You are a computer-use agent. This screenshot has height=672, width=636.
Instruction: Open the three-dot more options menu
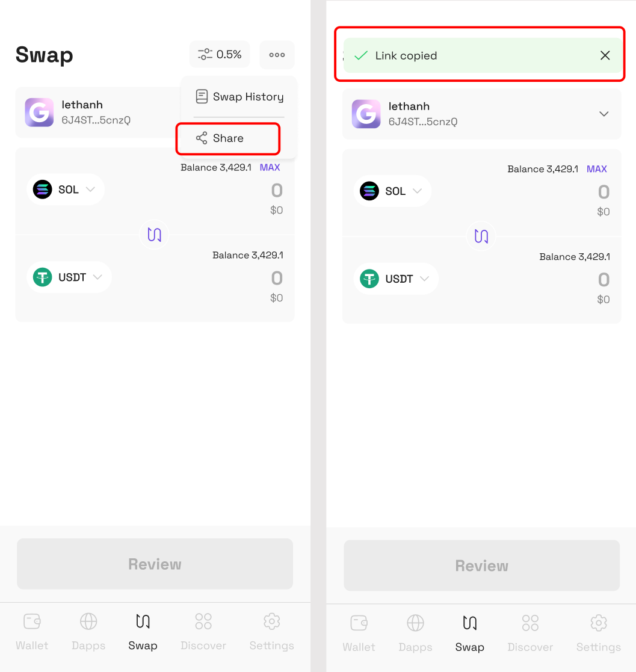coord(277,55)
